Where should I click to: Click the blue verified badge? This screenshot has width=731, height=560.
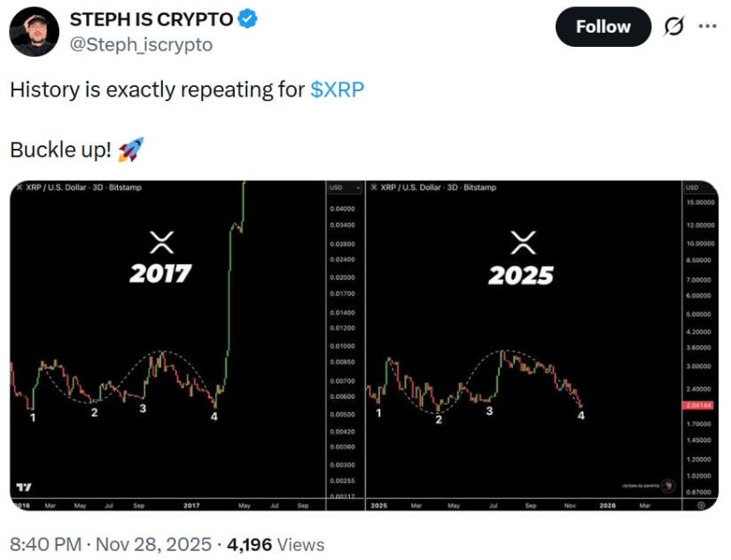point(247,20)
